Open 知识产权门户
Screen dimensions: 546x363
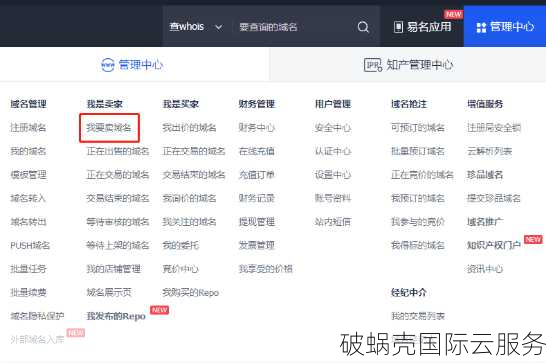pos(494,245)
